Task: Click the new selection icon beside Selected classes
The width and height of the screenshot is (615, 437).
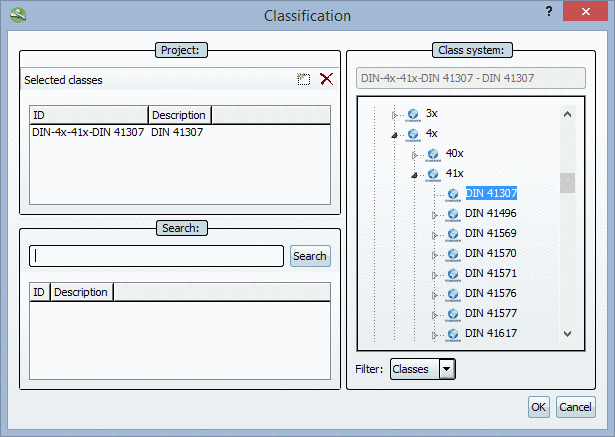Action: [x=303, y=79]
